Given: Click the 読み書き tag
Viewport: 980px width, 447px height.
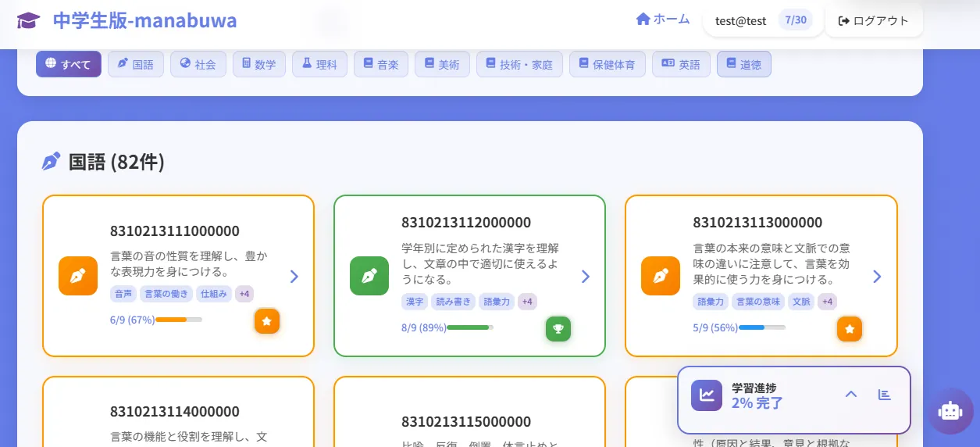Looking at the screenshot, I should pos(453,302).
